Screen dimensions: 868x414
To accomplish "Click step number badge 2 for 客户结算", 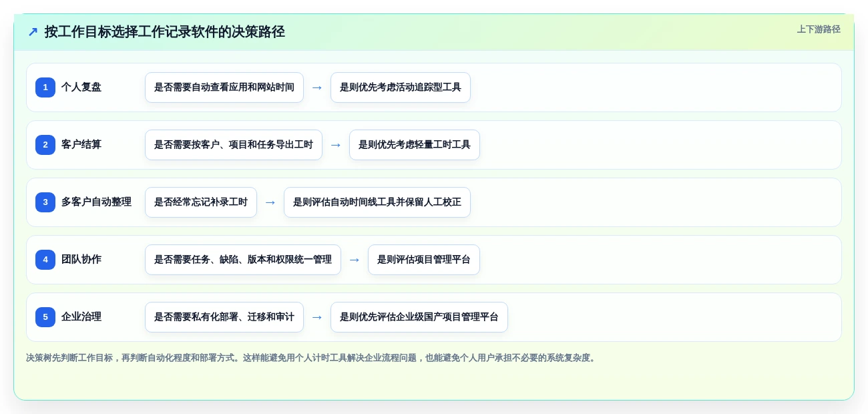I will point(45,145).
